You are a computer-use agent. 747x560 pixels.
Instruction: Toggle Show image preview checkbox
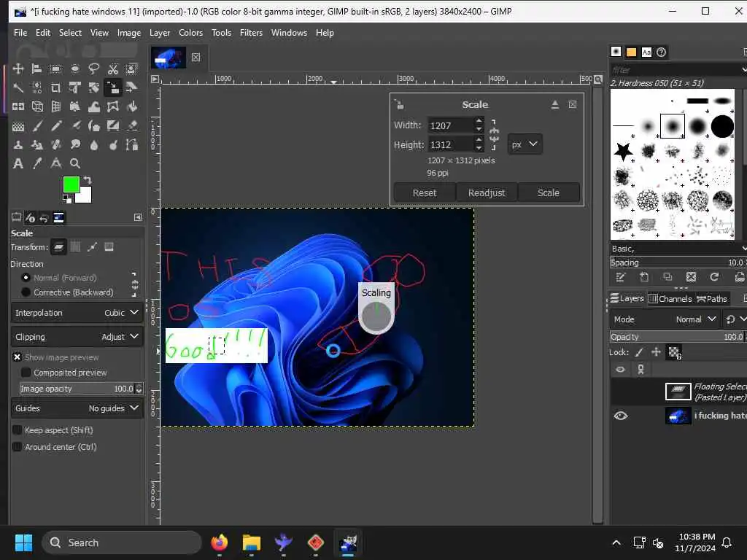click(18, 357)
